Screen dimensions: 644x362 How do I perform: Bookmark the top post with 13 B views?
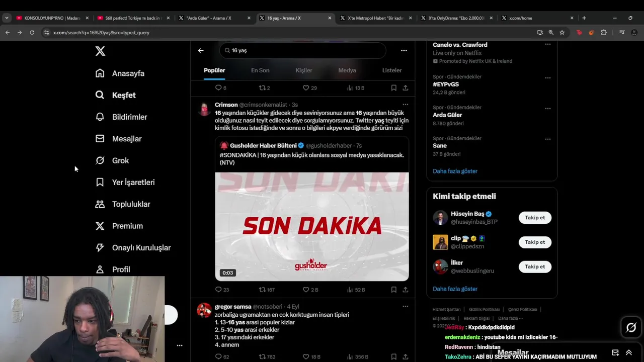393,88
